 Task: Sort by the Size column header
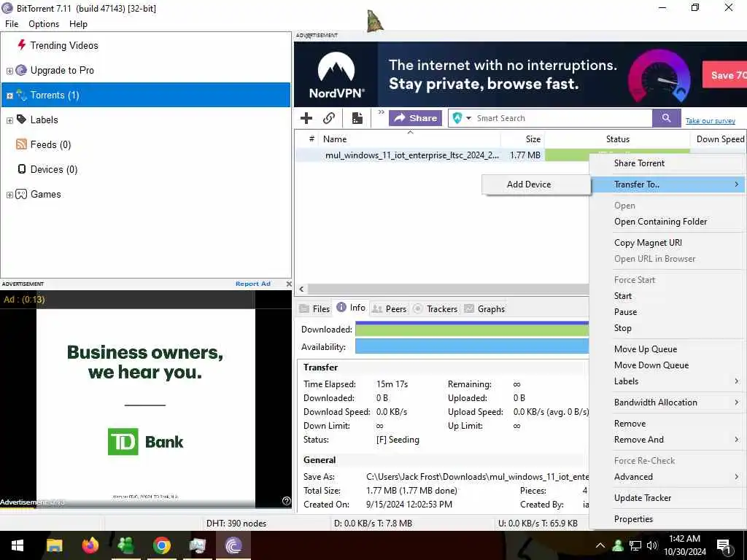tap(522, 139)
